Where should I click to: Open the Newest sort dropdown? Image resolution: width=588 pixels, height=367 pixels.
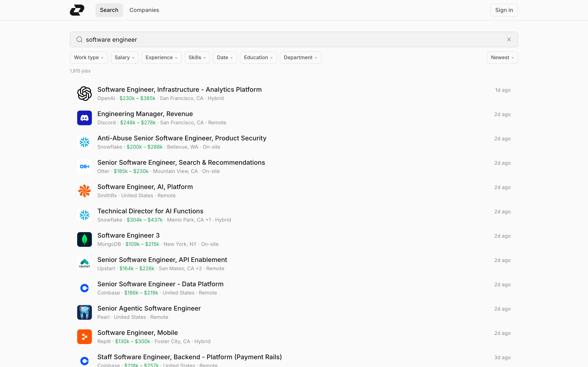502,58
